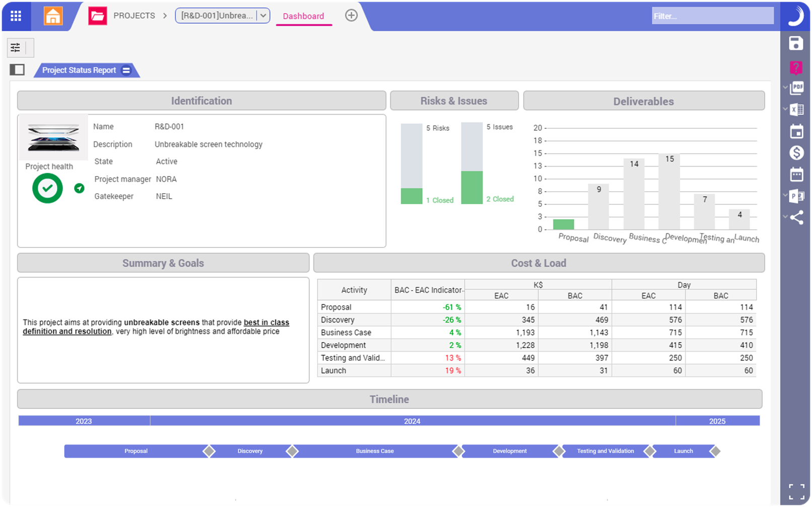
Task: Open the share options
Action: (x=797, y=218)
